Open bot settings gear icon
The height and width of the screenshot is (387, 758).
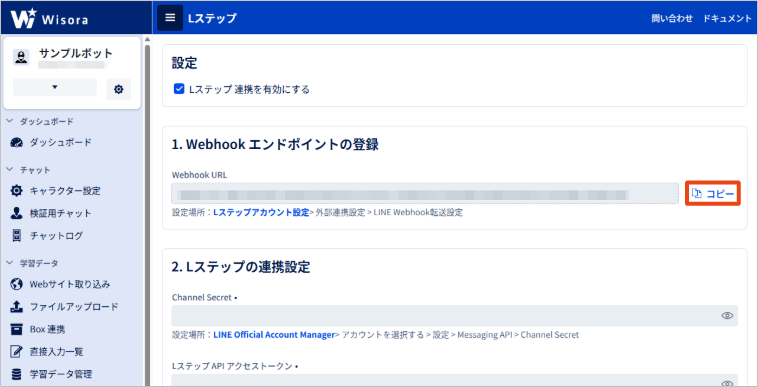(x=118, y=89)
